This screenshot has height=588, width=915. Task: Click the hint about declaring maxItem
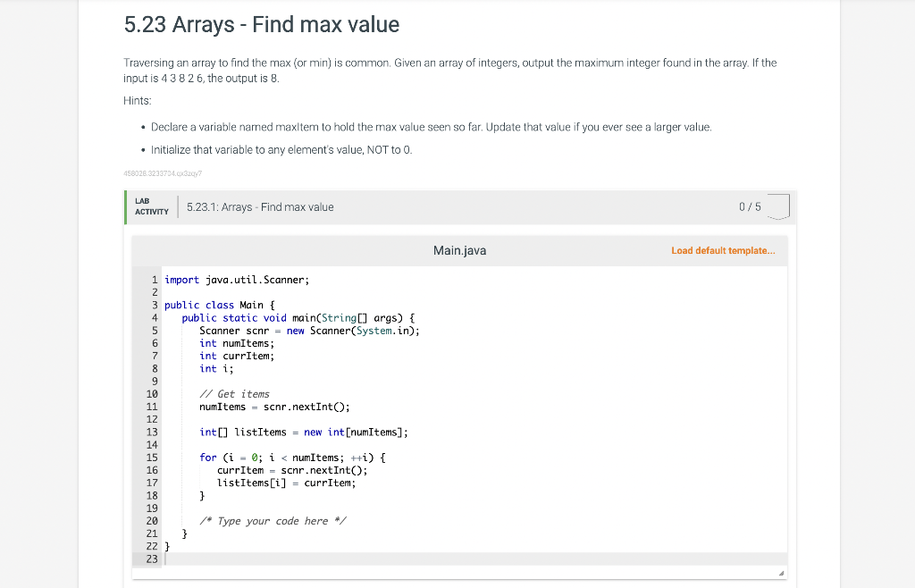pyautogui.click(x=432, y=127)
